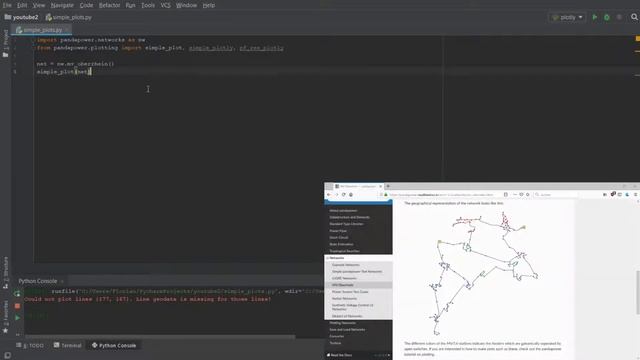The width and height of the screenshot is (640, 360).
Task: Open CIGRE Networks in docs sidebar
Action: [x=344, y=278]
